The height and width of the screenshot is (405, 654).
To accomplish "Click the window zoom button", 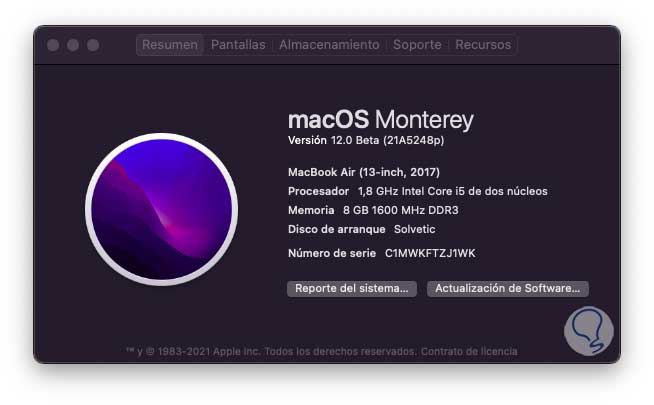I will (93, 45).
